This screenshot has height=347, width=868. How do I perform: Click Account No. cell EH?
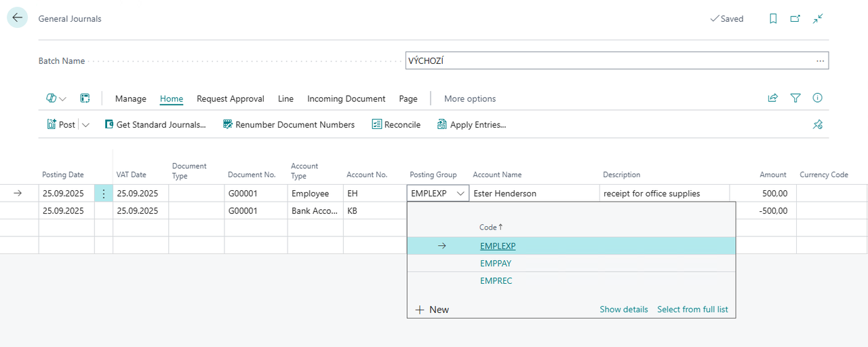point(375,194)
